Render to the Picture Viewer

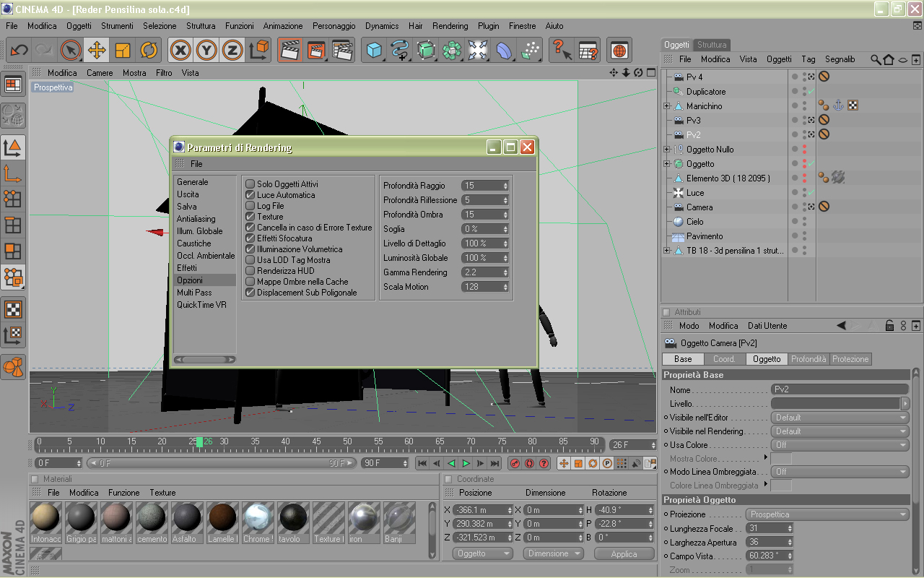pyautogui.click(x=316, y=50)
